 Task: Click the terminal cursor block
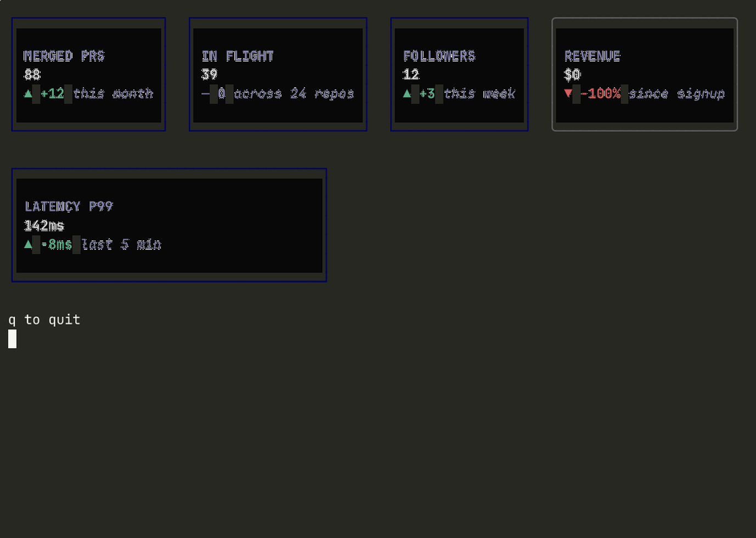12,339
